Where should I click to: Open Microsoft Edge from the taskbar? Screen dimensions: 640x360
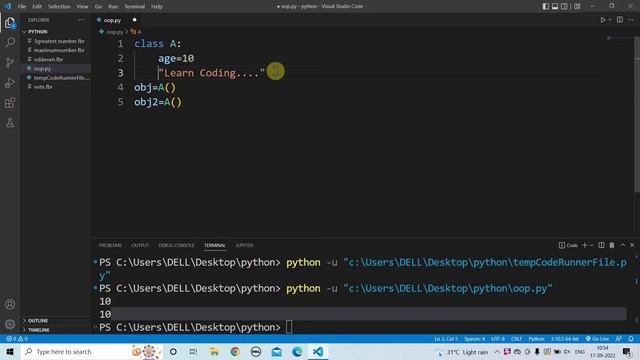[297, 351]
